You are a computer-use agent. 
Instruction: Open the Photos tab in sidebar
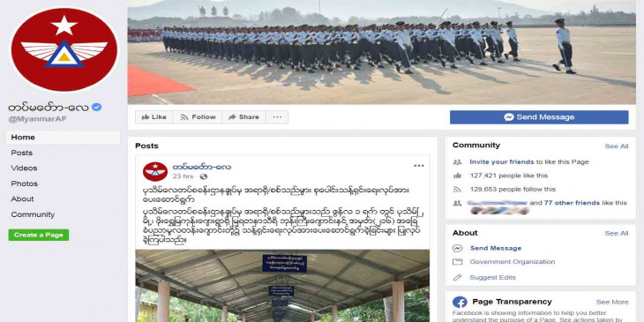tap(24, 183)
